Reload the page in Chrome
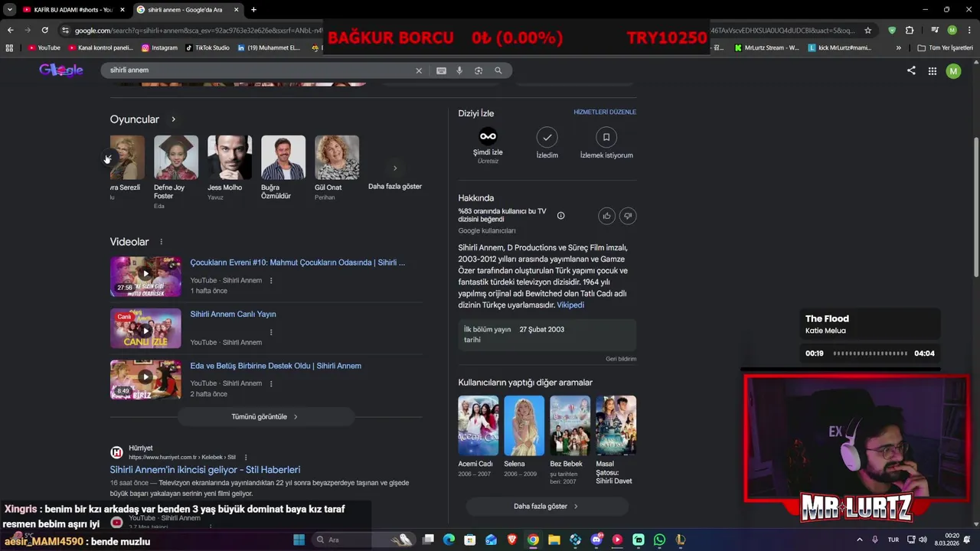980x551 pixels. (x=44, y=30)
